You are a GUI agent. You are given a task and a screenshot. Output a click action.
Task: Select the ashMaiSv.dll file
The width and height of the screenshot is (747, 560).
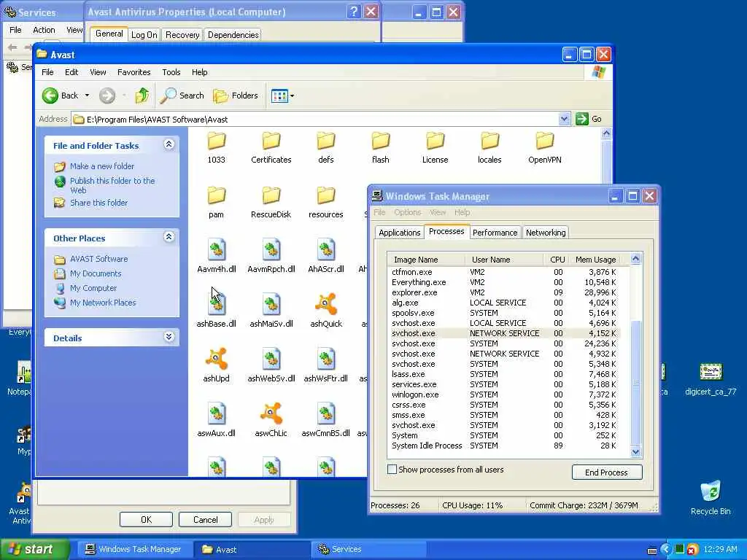[271, 312]
